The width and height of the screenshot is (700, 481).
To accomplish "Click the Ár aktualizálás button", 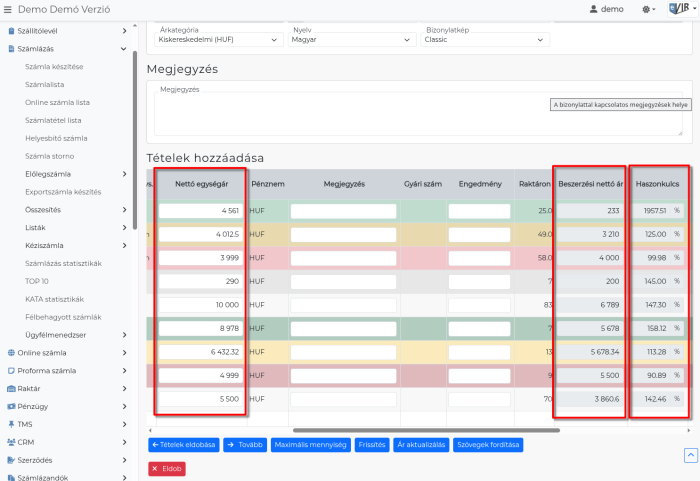I will point(420,444).
